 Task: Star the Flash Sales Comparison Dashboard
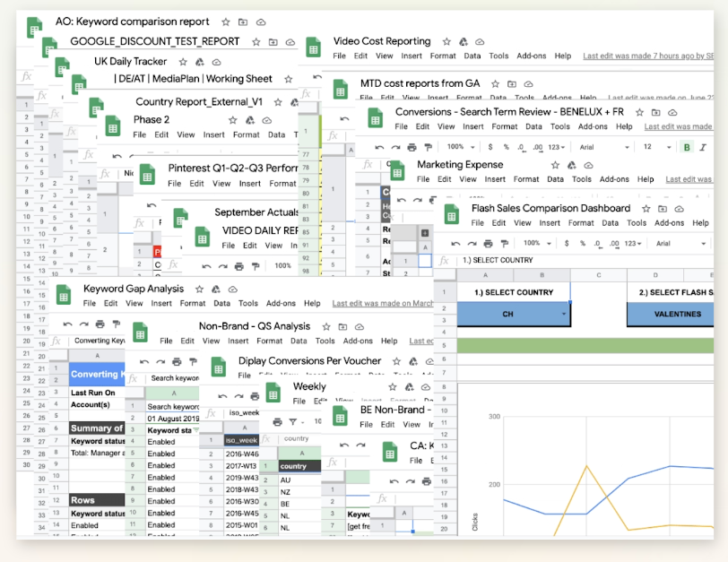[x=646, y=209]
